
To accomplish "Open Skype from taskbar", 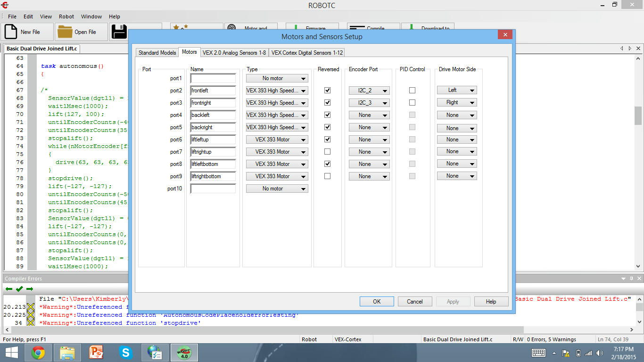I will [x=125, y=353].
